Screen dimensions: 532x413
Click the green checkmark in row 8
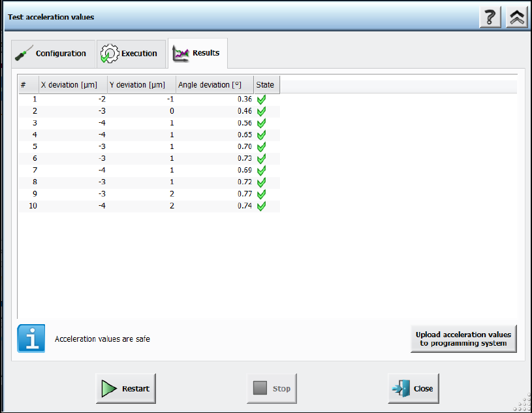click(261, 182)
